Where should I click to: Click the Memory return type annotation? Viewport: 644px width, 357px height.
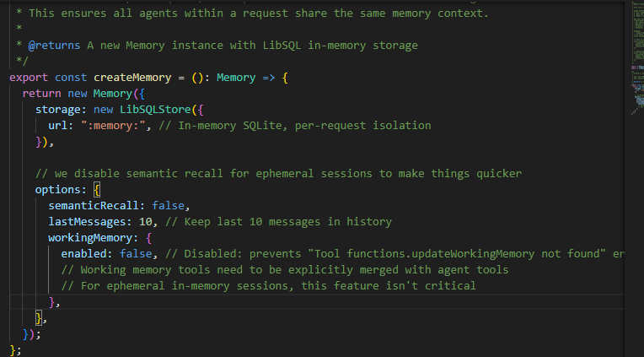coord(235,77)
